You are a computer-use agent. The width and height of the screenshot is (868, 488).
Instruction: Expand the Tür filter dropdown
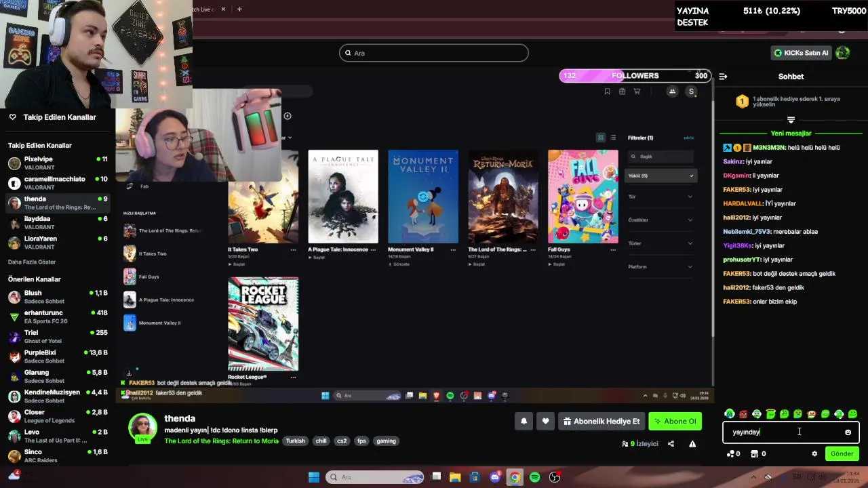(x=660, y=197)
